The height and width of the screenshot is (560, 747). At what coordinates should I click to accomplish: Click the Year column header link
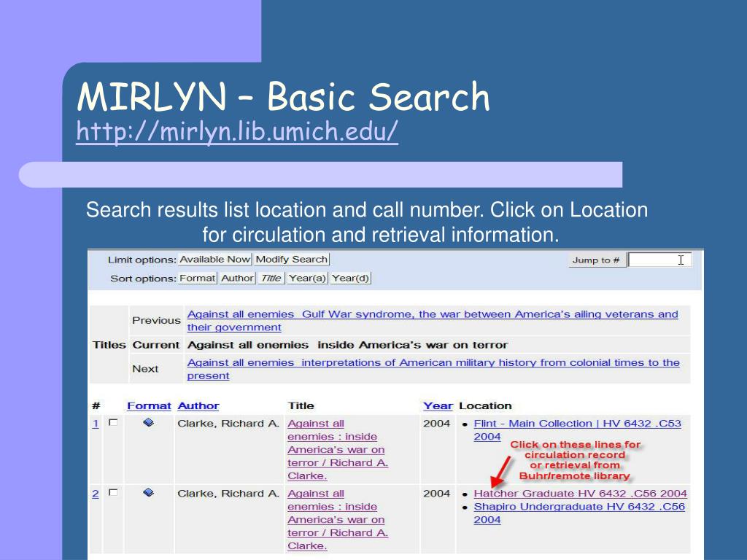pos(438,405)
